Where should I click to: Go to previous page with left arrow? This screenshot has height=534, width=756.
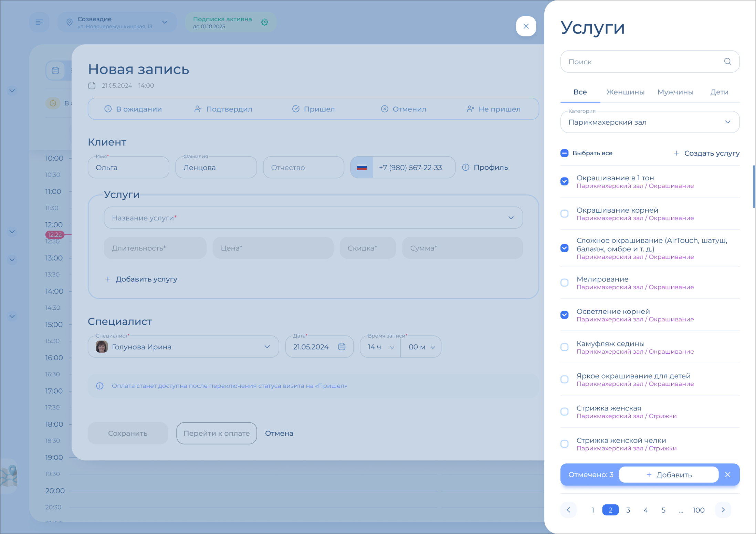(569, 510)
